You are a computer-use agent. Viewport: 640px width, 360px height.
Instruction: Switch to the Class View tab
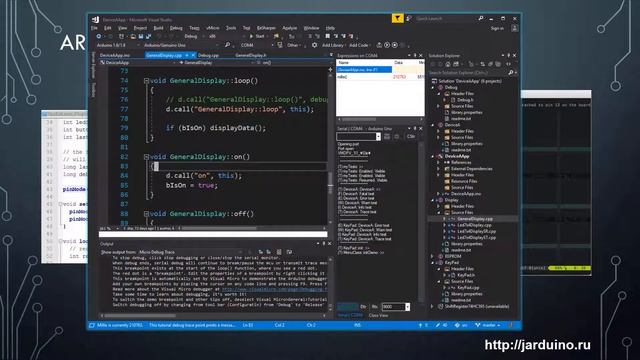pyautogui.click(x=378, y=315)
